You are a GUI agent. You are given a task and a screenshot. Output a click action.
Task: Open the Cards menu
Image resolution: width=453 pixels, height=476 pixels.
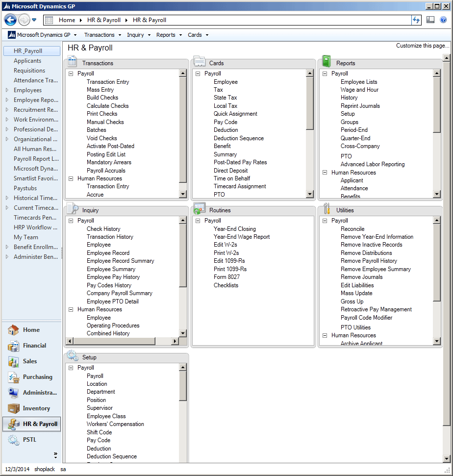click(198, 35)
